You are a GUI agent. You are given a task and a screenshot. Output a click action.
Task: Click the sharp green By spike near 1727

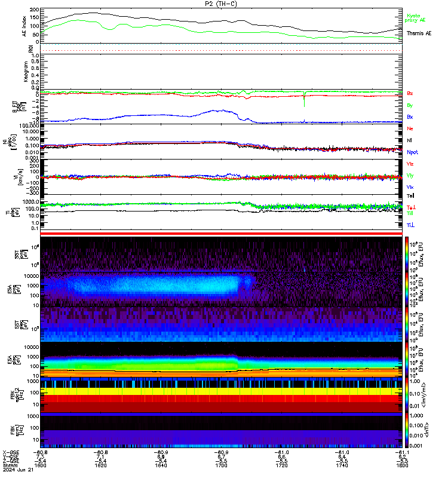tap(304, 99)
